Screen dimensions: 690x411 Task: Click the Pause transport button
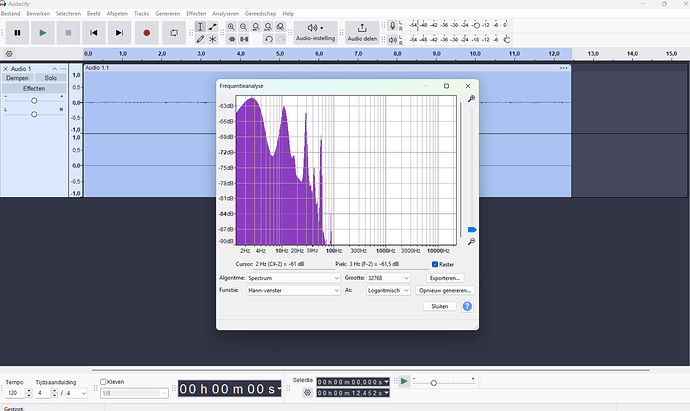(x=17, y=33)
